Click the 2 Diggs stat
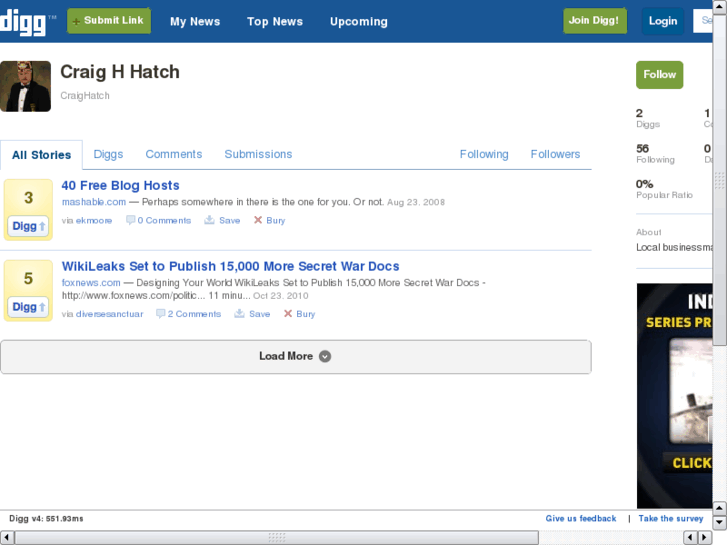Image resolution: width=727 pixels, height=545 pixels. (648, 118)
